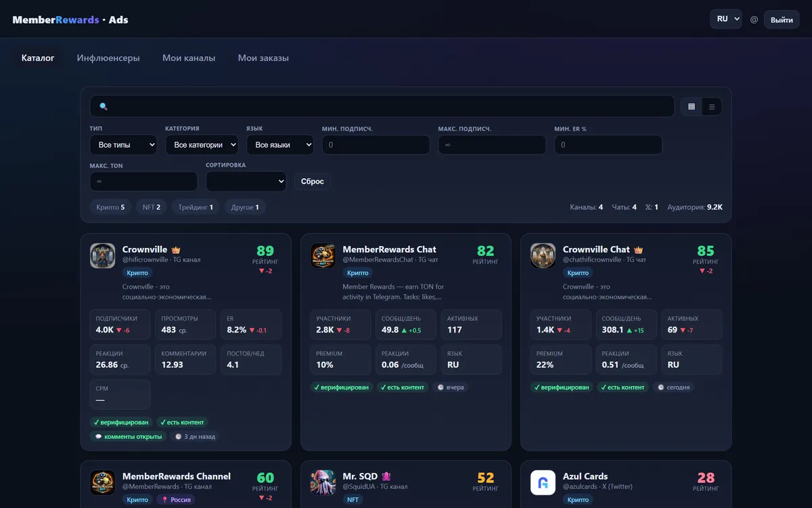The image size is (812, 508).
Task: Click 3 дн назад badge
Action: click(195, 437)
